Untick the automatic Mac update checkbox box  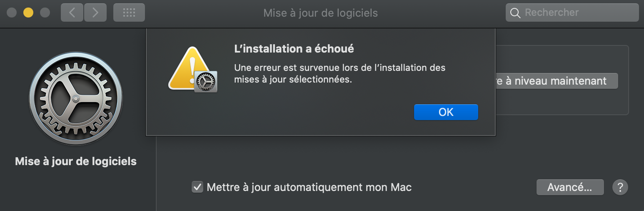(197, 187)
